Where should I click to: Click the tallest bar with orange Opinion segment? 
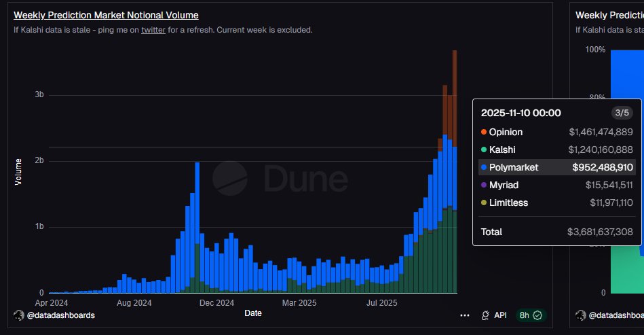pos(455,171)
